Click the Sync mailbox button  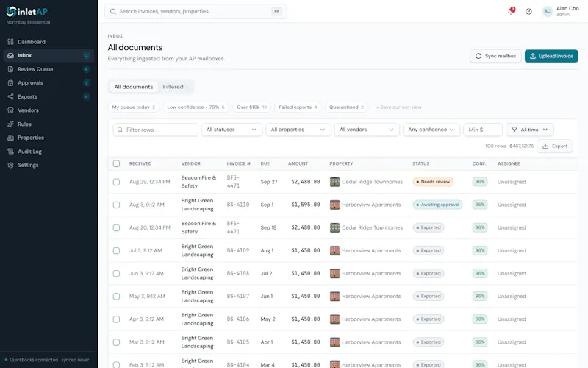[x=495, y=56]
